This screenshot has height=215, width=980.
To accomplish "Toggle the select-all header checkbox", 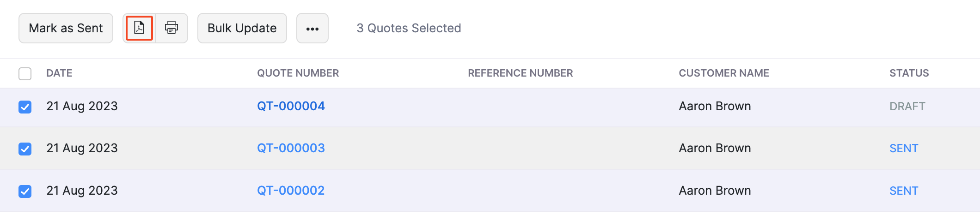I will 25,74.
